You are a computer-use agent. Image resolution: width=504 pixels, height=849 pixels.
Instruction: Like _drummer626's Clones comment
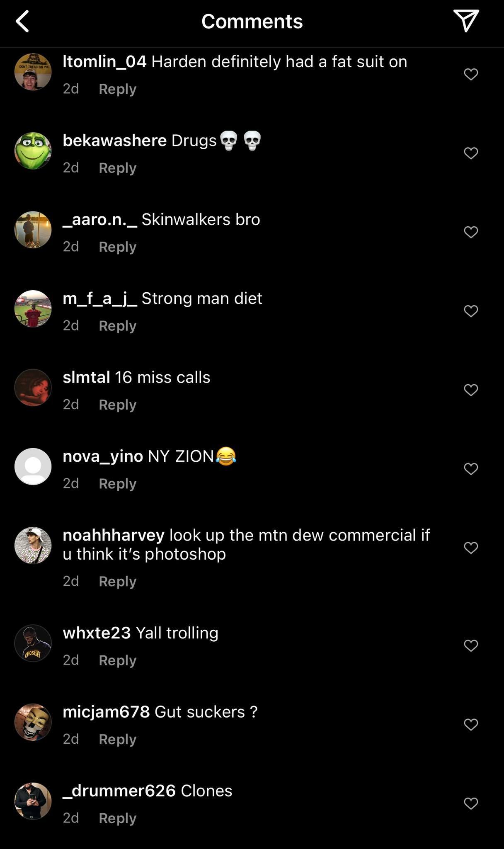tap(471, 803)
